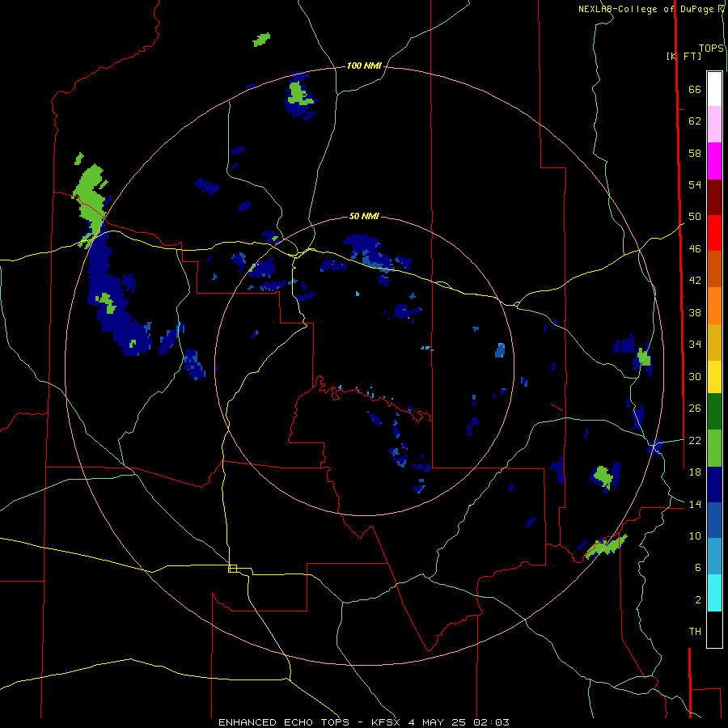Image resolution: width=728 pixels, height=728 pixels.
Task: Click the 58 legend value
Action: tap(695, 153)
